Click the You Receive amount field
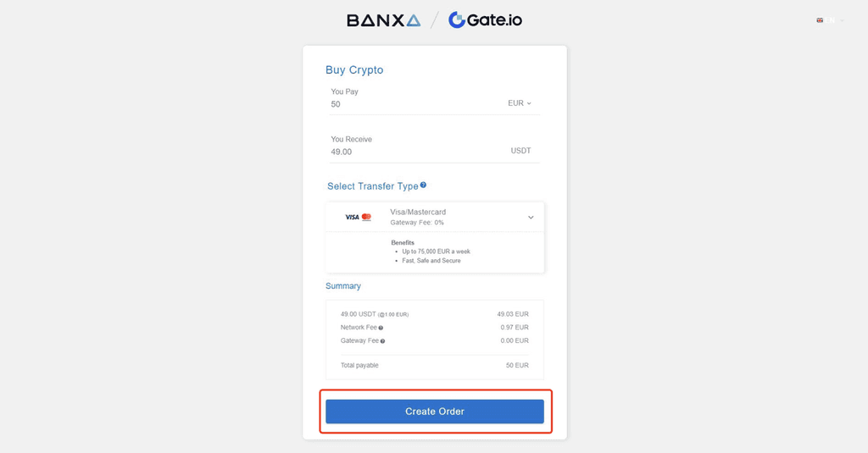This screenshot has height=453, width=868. point(407,152)
